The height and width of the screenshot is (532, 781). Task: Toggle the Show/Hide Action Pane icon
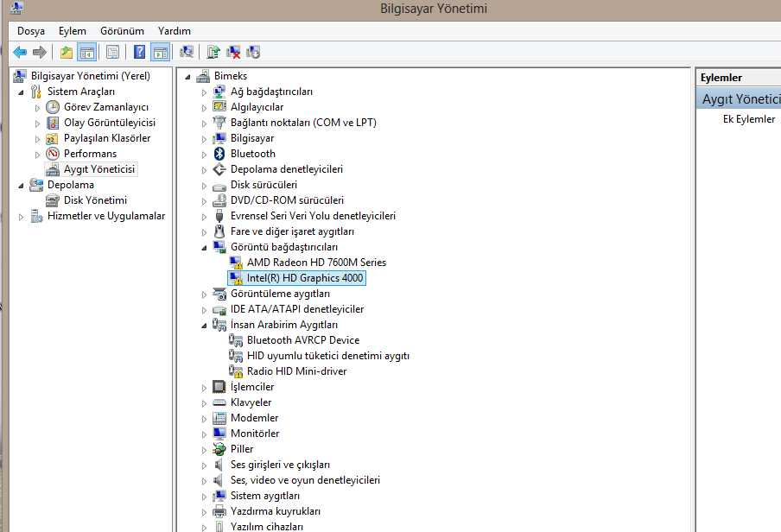pyautogui.click(x=160, y=52)
